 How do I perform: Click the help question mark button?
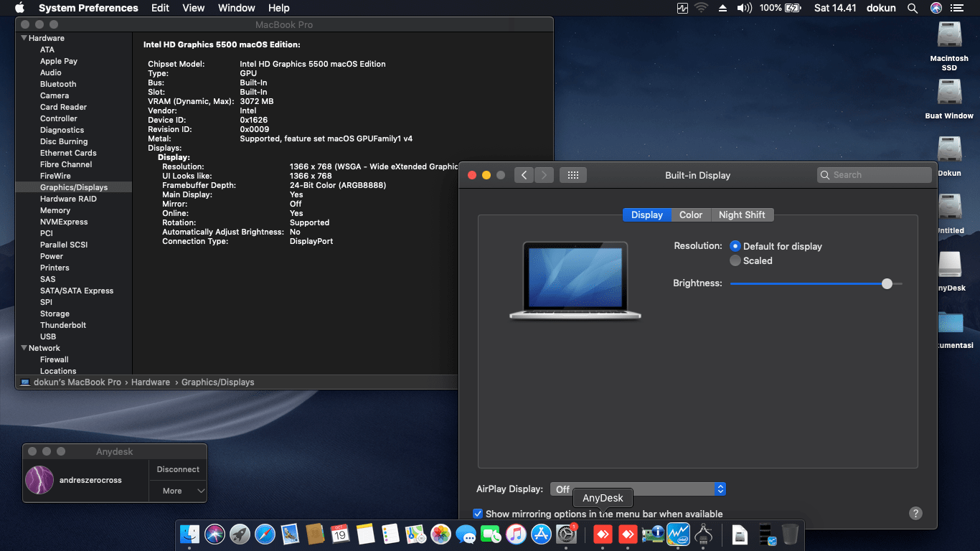point(915,513)
